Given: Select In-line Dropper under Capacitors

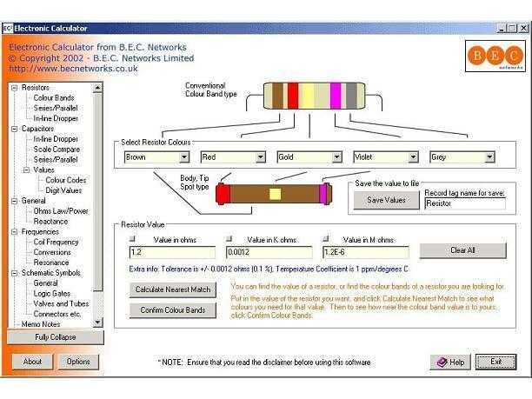Looking at the screenshot, I should pyautogui.click(x=56, y=139).
